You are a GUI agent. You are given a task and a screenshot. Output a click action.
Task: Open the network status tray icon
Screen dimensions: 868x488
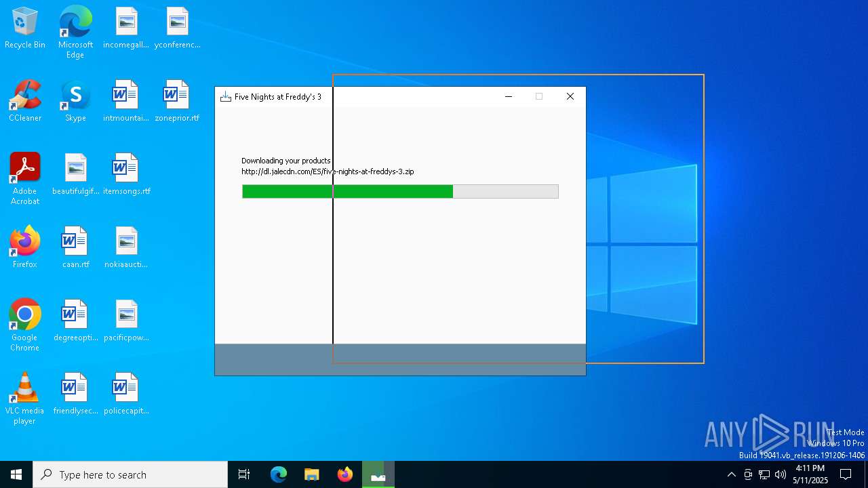764,474
